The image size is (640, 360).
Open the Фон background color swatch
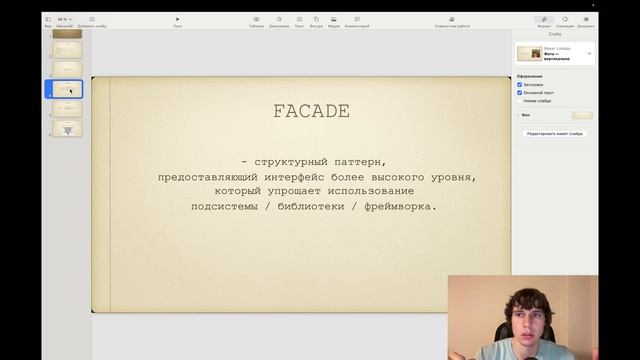coord(582,116)
